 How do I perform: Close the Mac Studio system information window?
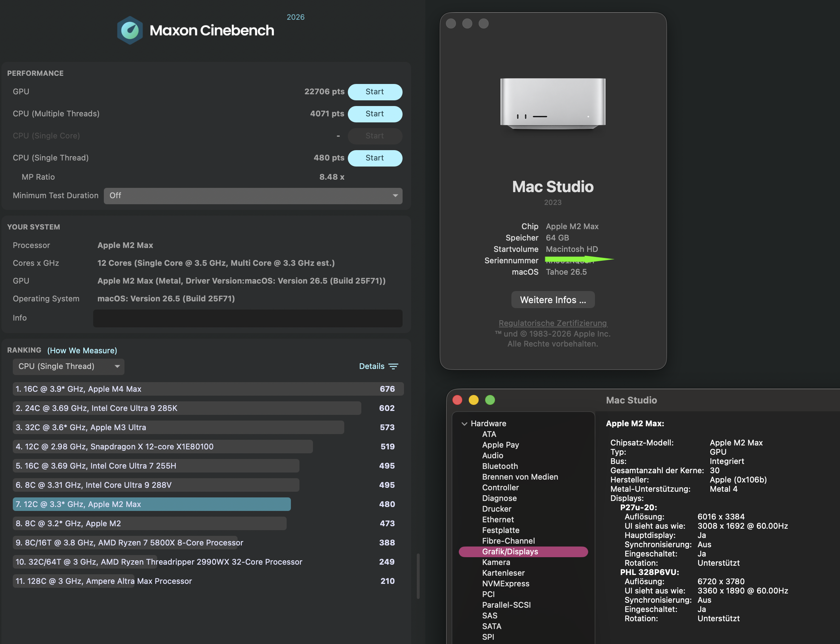(457, 400)
